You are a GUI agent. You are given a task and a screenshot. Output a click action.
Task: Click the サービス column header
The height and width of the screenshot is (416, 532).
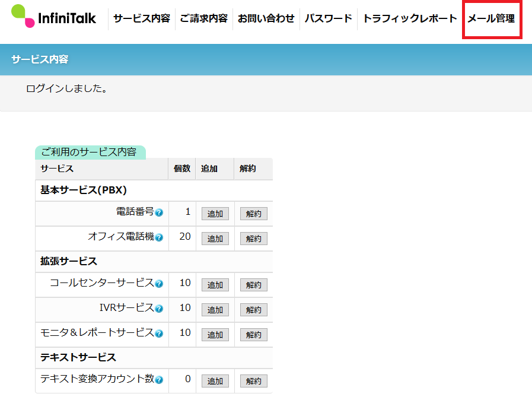57,169
